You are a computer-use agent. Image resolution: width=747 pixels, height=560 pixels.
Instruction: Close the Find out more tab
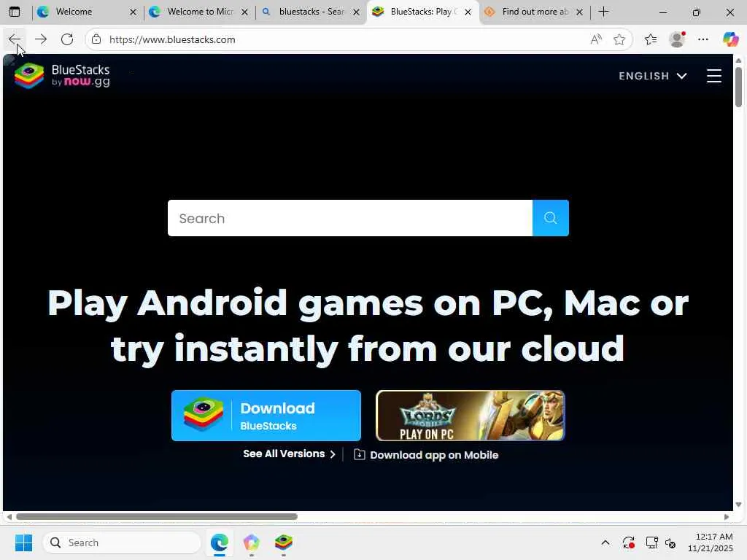[x=579, y=12]
